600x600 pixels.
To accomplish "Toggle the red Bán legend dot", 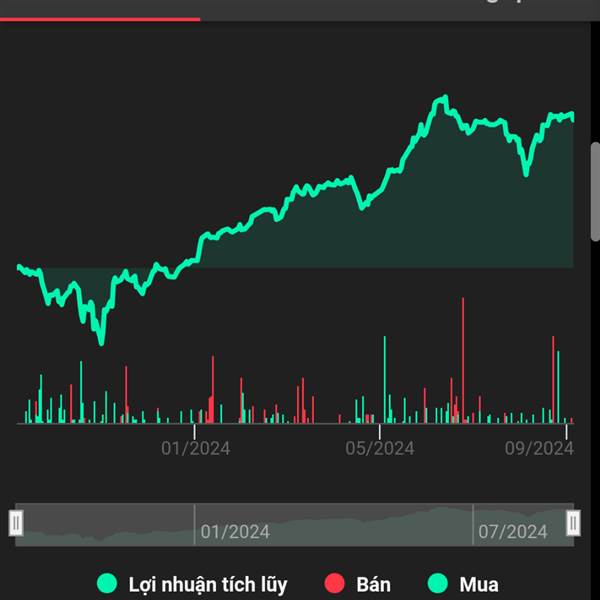I will click(x=334, y=583).
